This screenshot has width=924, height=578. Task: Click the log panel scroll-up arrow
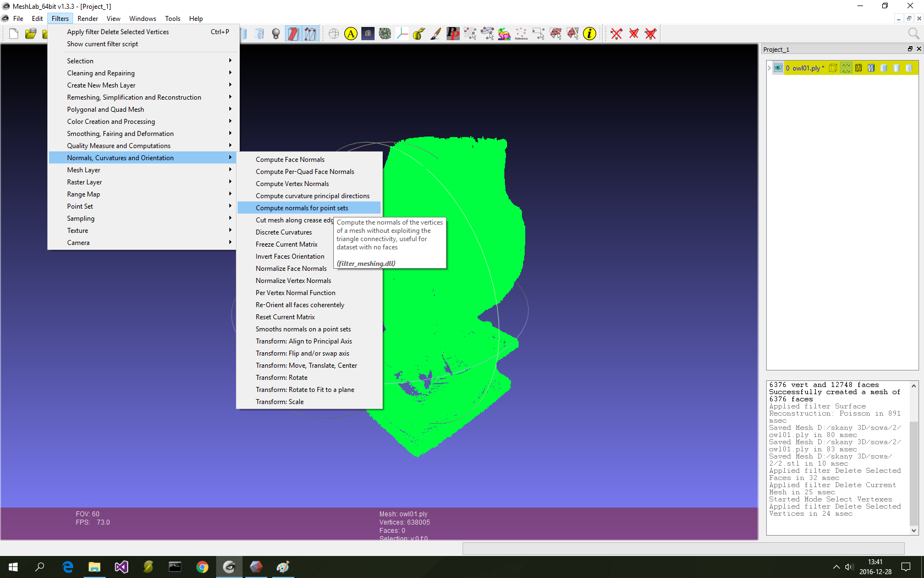[914, 385]
